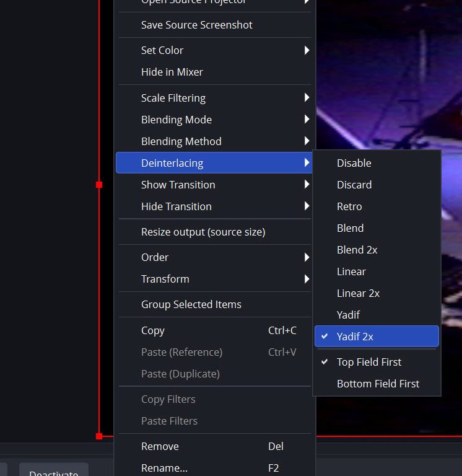Click the Deactivate button
The height and width of the screenshot is (476, 462).
[54, 471]
